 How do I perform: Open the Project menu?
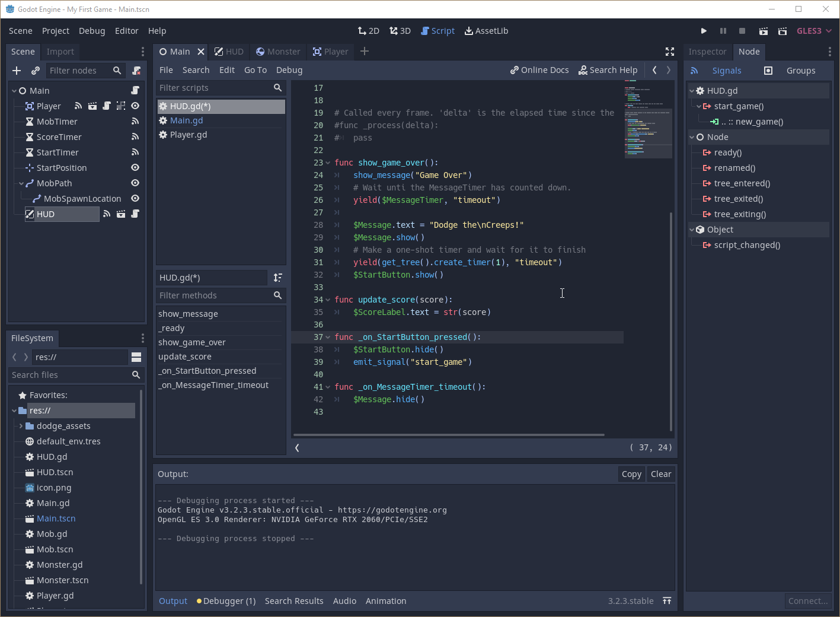[x=56, y=31]
